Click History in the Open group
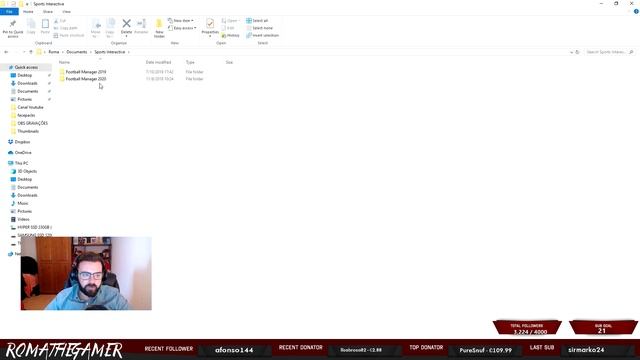 [x=231, y=36]
